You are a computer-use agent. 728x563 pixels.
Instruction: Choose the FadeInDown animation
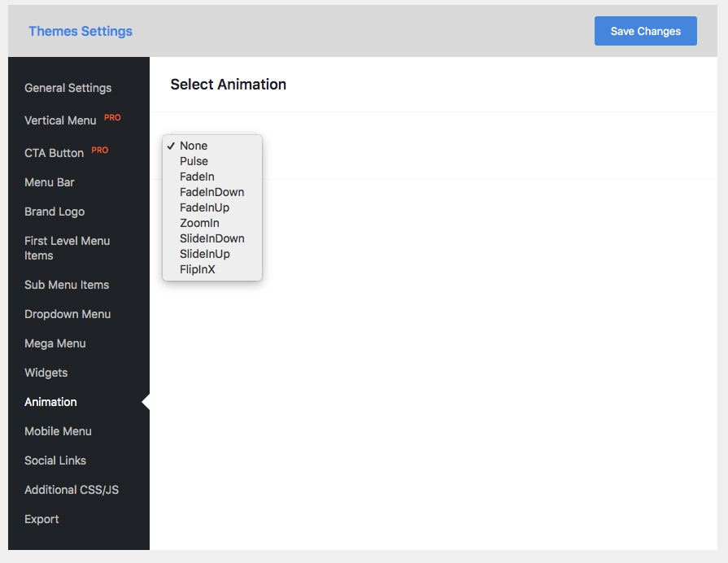pos(211,192)
